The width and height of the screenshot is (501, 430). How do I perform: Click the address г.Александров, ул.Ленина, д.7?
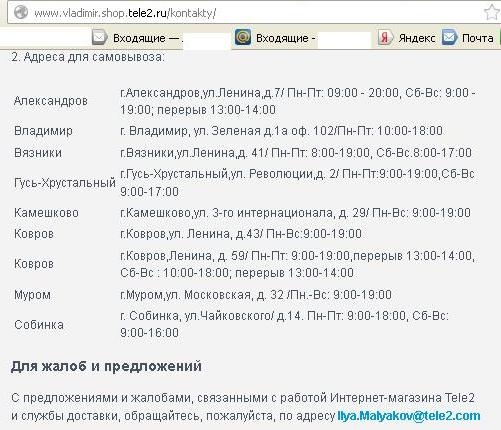click(x=201, y=92)
